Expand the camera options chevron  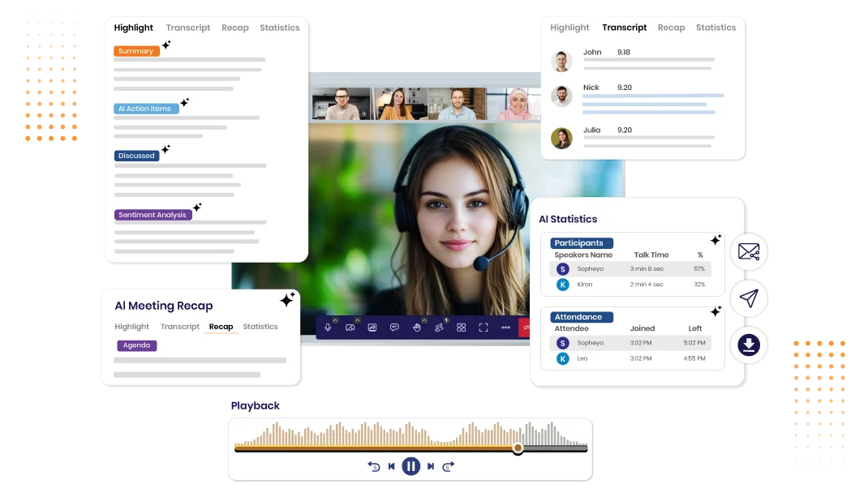tap(357, 319)
